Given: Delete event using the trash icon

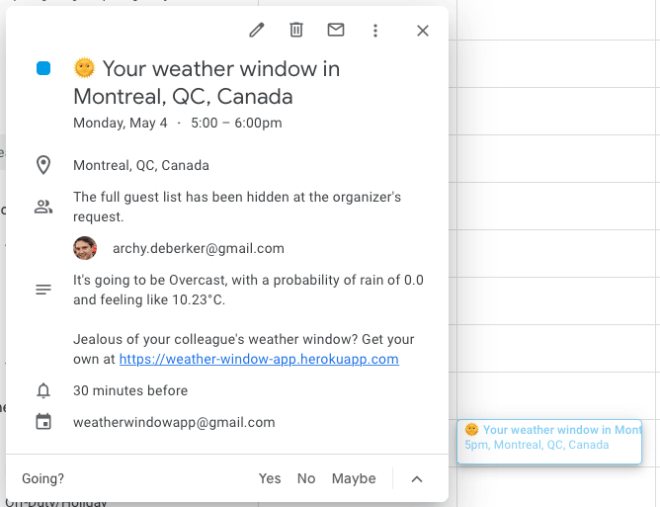Looking at the screenshot, I should (x=296, y=30).
